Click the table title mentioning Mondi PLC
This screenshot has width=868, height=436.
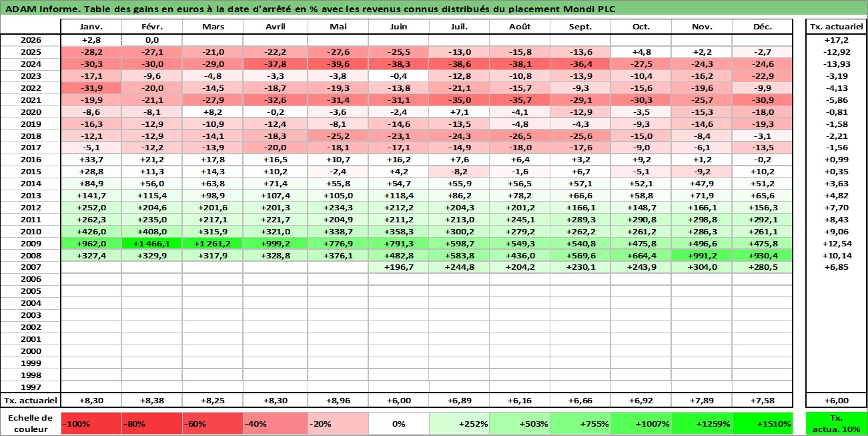click(310, 9)
